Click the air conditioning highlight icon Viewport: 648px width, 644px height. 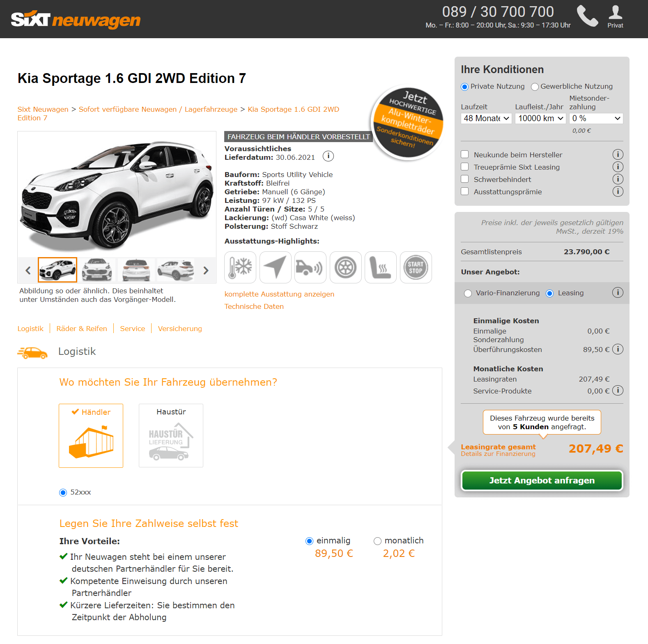[x=240, y=267]
